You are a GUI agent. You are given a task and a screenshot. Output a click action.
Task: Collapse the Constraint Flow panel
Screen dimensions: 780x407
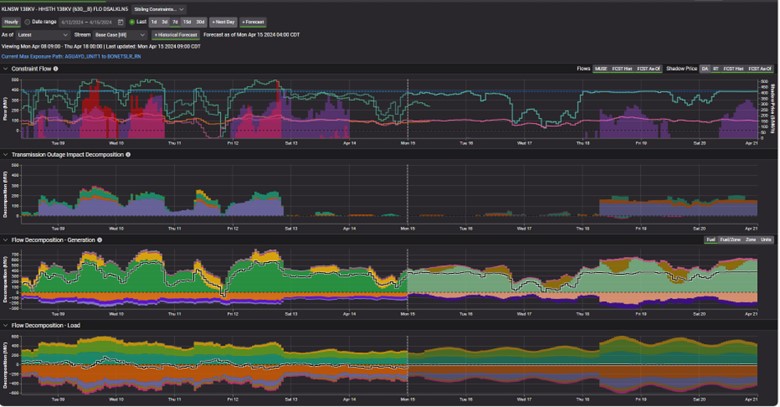[x=5, y=69]
